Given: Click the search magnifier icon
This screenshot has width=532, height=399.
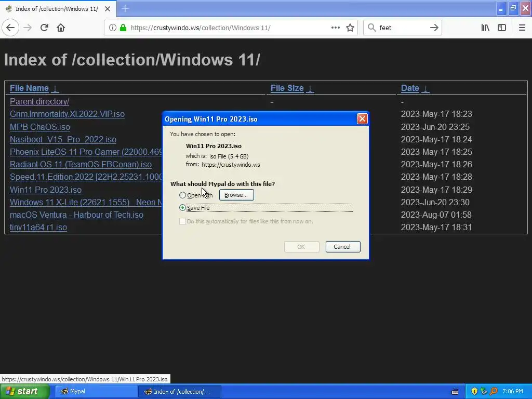Looking at the screenshot, I should [x=372, y=28].
